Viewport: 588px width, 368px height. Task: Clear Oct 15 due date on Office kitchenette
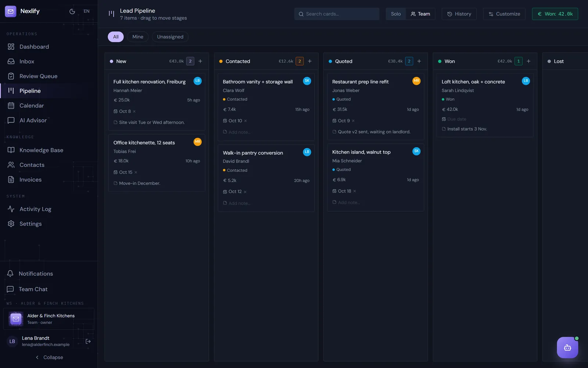136,172
